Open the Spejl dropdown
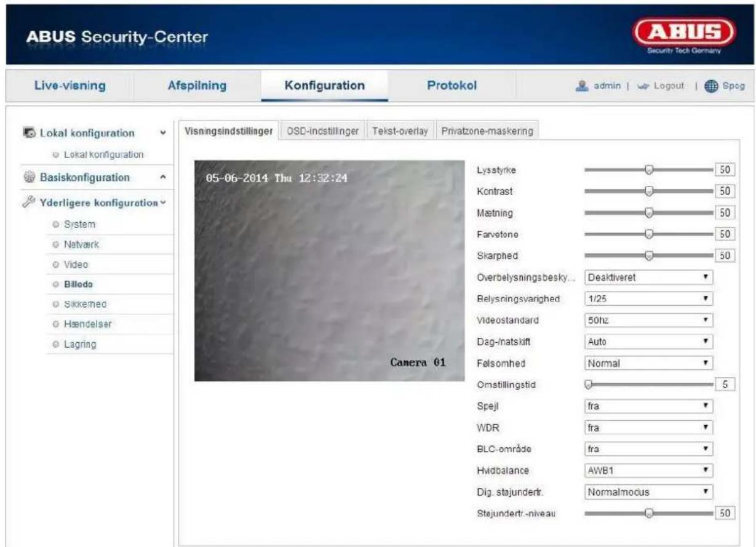The image size is (756, 547). click(x=648, y=406)
